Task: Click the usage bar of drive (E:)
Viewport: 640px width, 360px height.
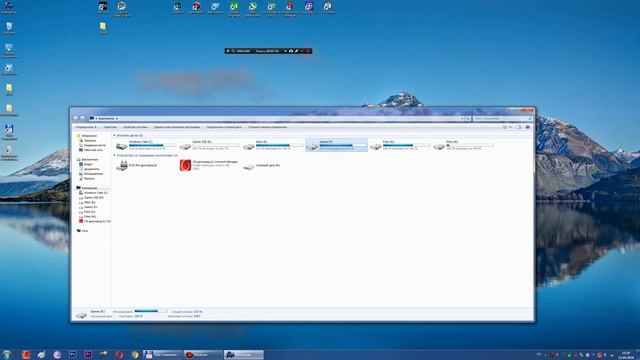Action: [x=280, y=145]
